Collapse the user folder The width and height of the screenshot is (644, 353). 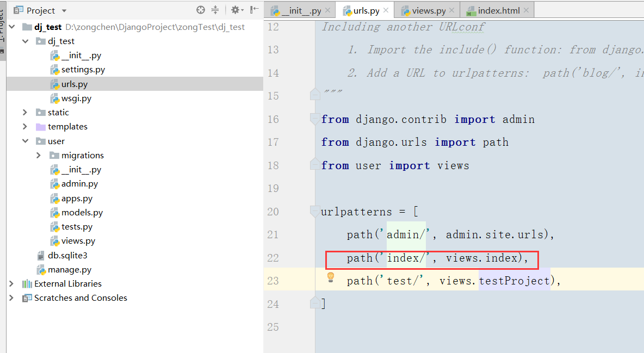tap(26, 141)
